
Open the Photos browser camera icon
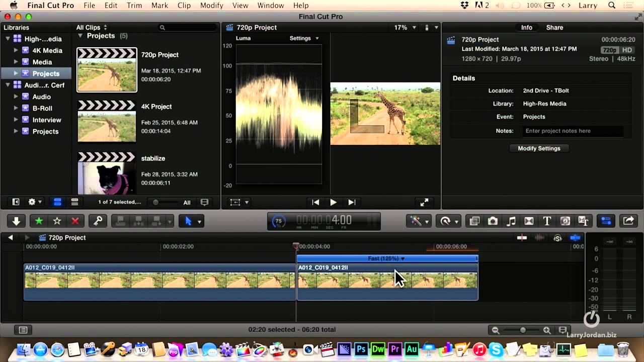(x=493, y=221)
